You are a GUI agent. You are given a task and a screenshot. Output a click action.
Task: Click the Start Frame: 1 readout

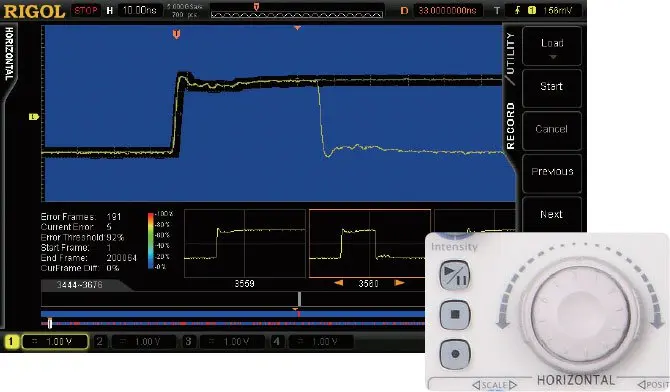[76, 248]
